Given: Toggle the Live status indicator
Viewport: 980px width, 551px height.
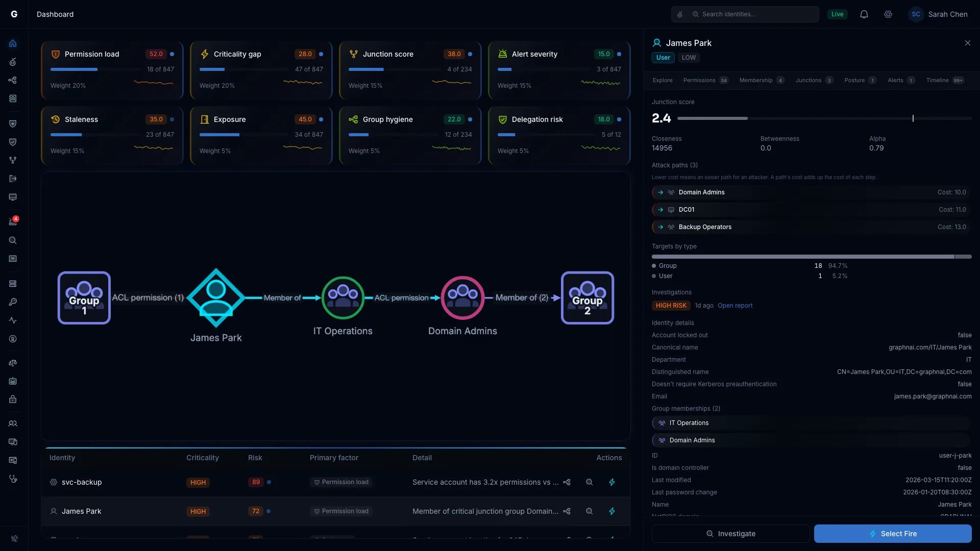Looking at the screenshot, I should tap(837, 14).
